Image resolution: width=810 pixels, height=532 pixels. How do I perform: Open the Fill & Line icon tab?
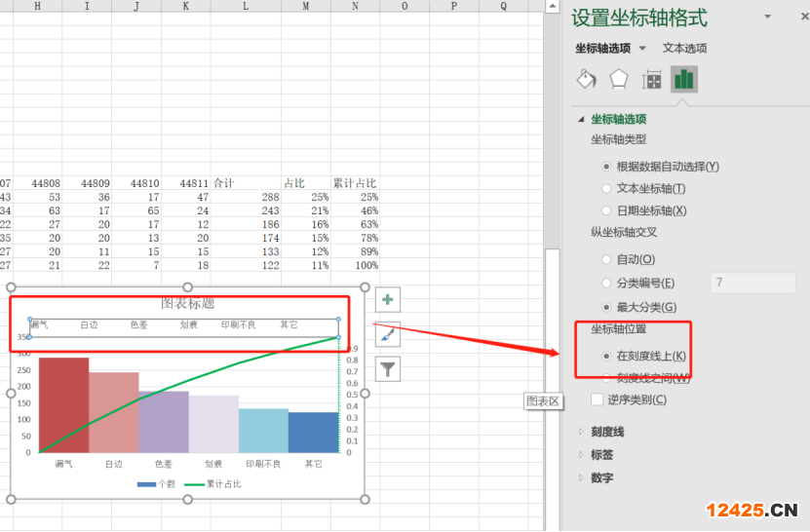(x=587, y=79)
